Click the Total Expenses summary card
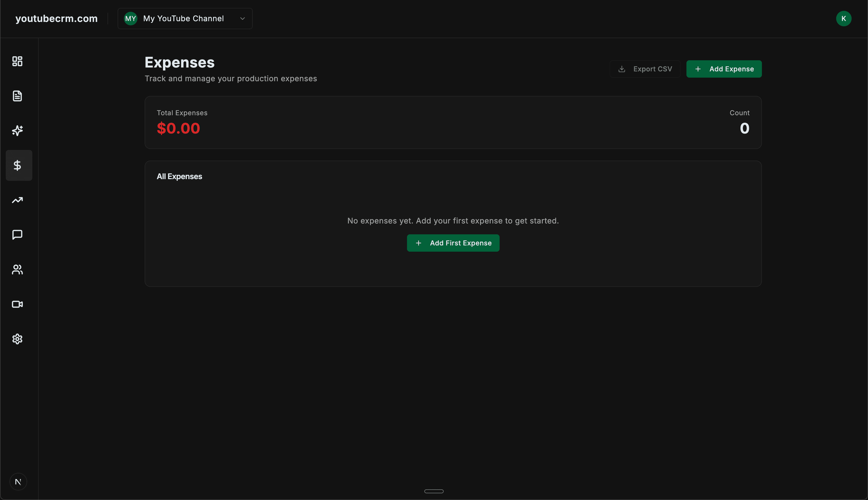868x500 pixels. point(453,123)
